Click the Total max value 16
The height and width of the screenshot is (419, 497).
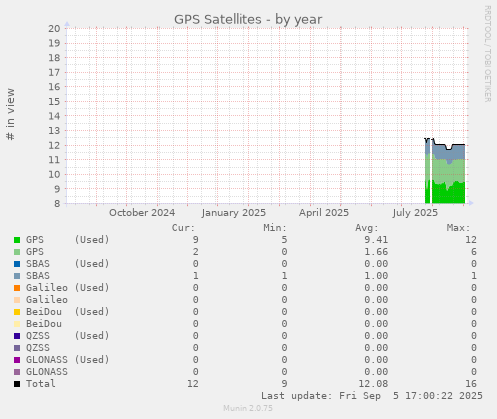[x=471, y=384]
